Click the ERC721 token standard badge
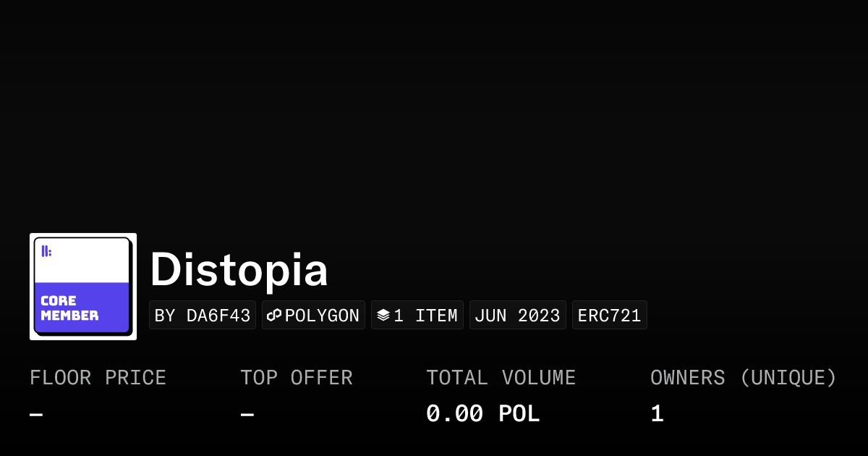 point(609,316)
